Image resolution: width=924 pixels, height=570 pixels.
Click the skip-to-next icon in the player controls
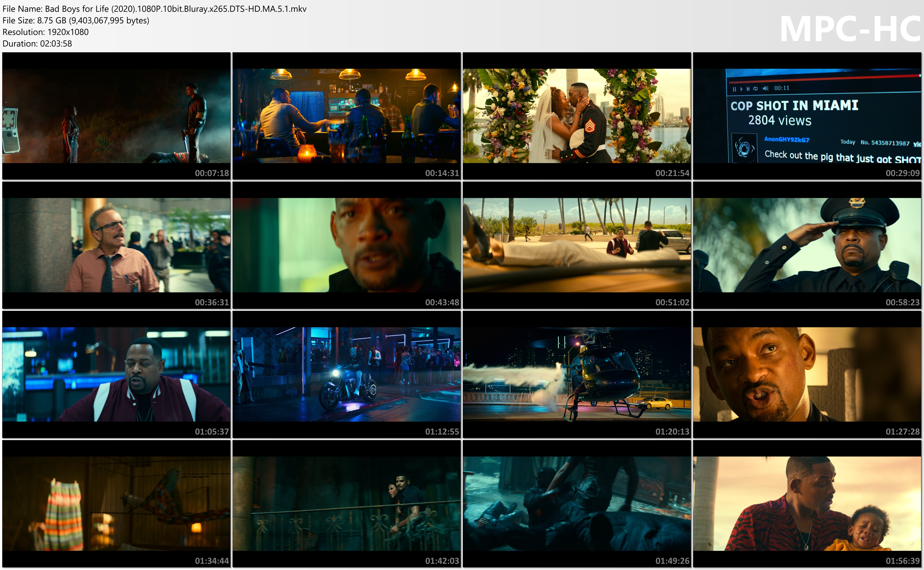748,89
